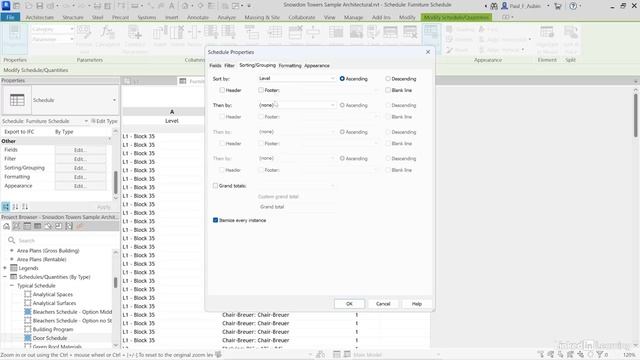Click Edit button for Fields property

[x=80, y=150]
